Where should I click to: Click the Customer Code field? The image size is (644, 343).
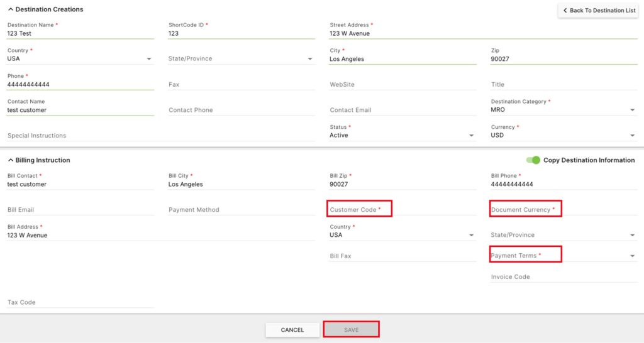(x=402, y=210)
